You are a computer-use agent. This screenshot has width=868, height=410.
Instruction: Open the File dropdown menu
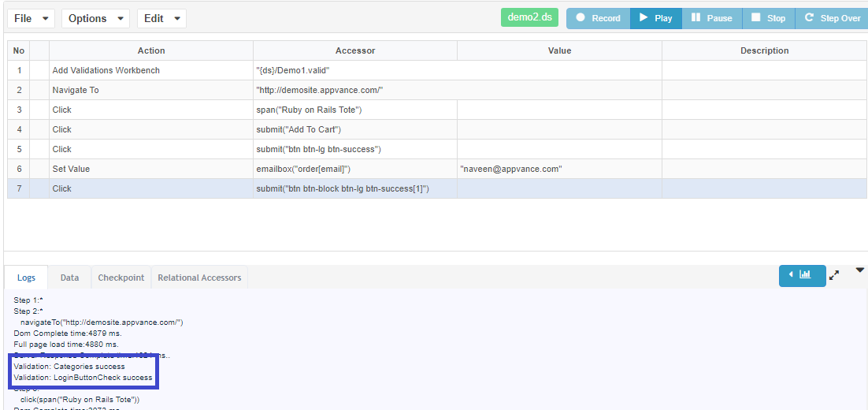(x=31, y=18)
